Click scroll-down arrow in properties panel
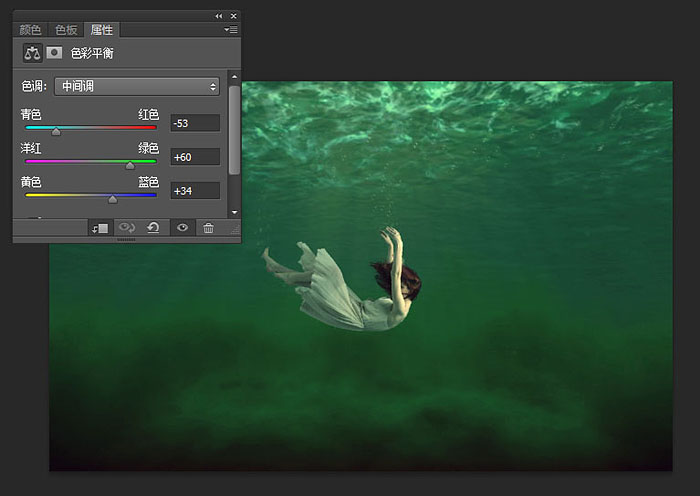 tap(234, 213)
